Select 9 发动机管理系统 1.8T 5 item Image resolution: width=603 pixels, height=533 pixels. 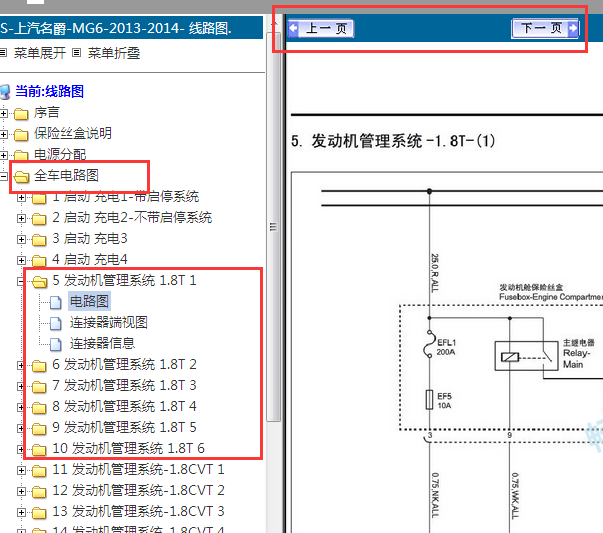(x=124, y=427)
